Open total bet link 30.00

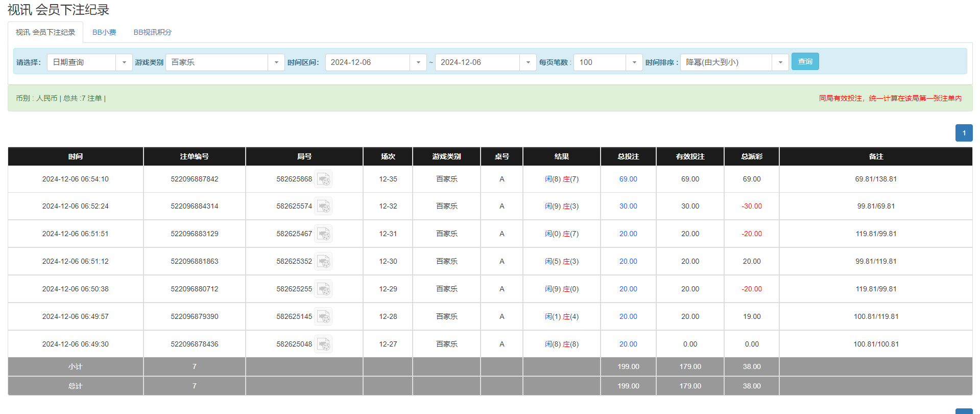point(628,206)
